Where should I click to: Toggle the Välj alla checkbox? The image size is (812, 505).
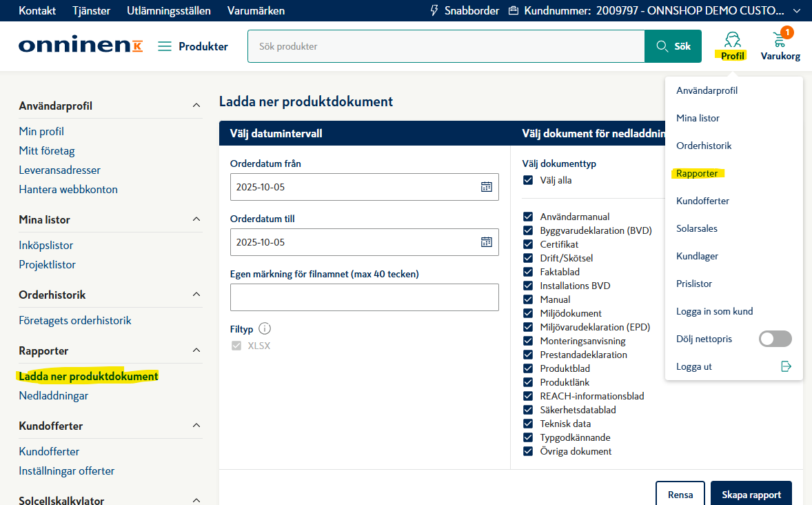(528, 180)
